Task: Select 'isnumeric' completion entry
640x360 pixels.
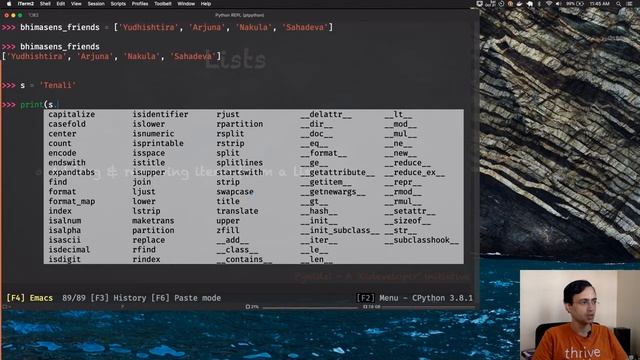Action: click(x=153, y=134)
